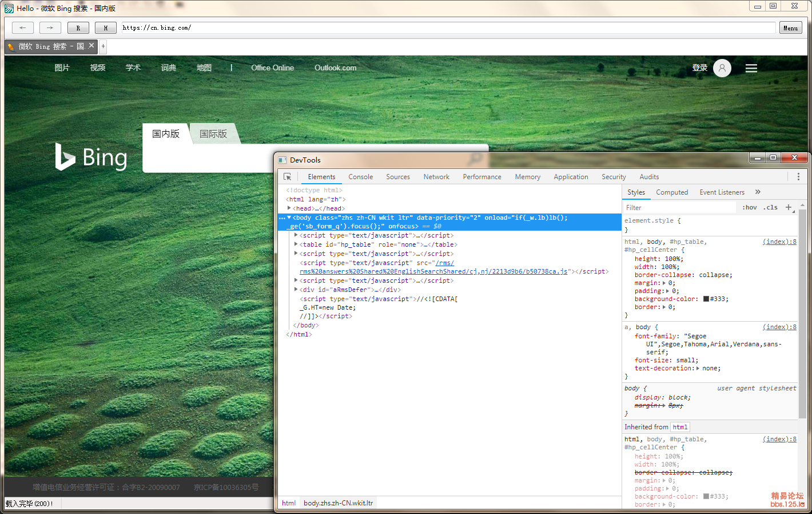The image size is (812, 514).
Task: Open the 学术 academic link
Action: (x=133, y=68)
